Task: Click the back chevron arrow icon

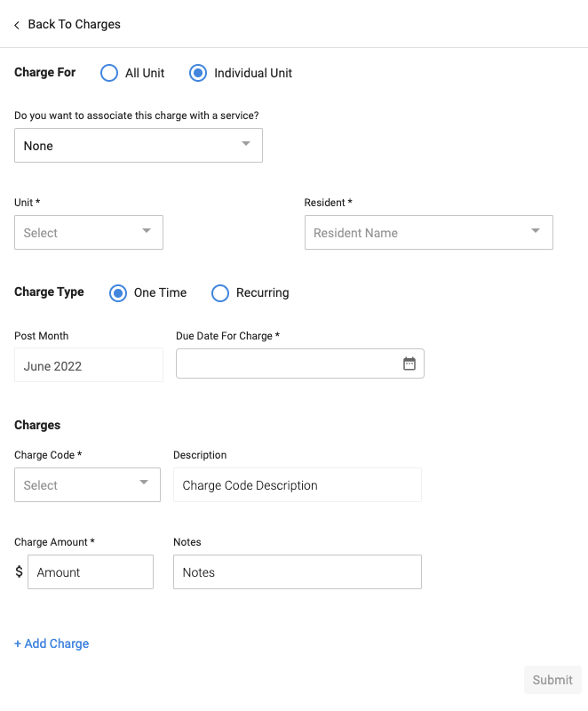Action: [x=17, y=25]
